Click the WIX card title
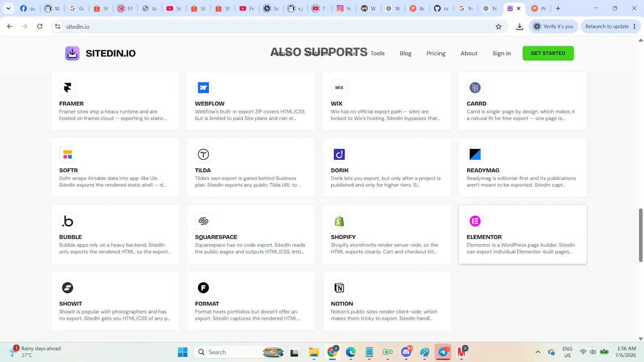This screenshot has width=644, height=362. coord(336,104)
